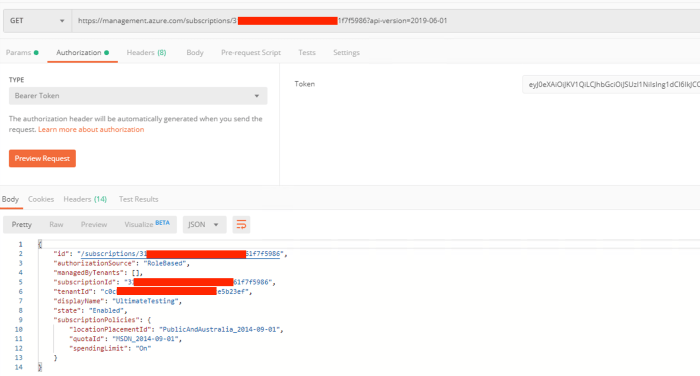Switch to the Tests tab
This screenshot has width=700, height=376.
point(307,53)
